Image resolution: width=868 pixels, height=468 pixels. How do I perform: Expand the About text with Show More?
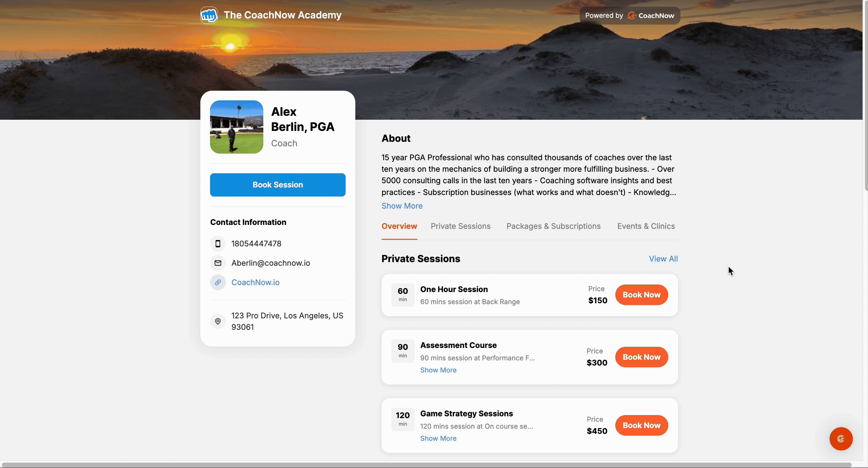[402, 206]
